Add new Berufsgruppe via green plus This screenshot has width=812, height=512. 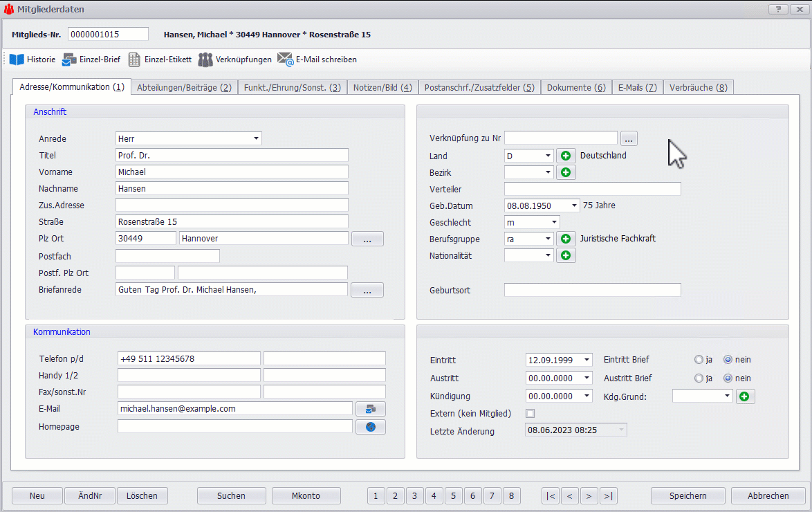click(x=566, y=239)
